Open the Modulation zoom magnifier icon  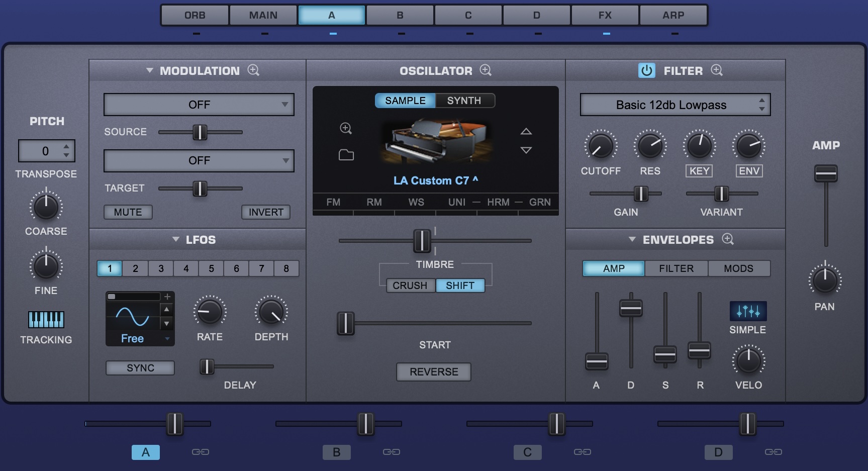(253, 70)
